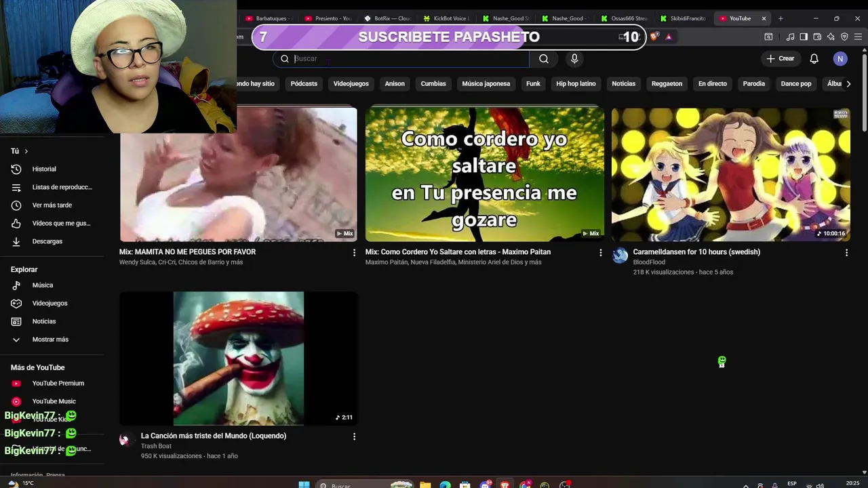Select the Funk filter chip
Viewport: 868px width, 488px height.
pyautogui.click(x=534, y=84)
